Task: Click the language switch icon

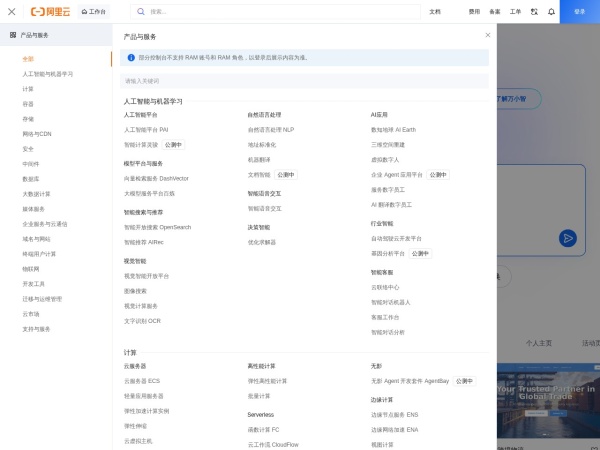Action: (x=534, y=12)
